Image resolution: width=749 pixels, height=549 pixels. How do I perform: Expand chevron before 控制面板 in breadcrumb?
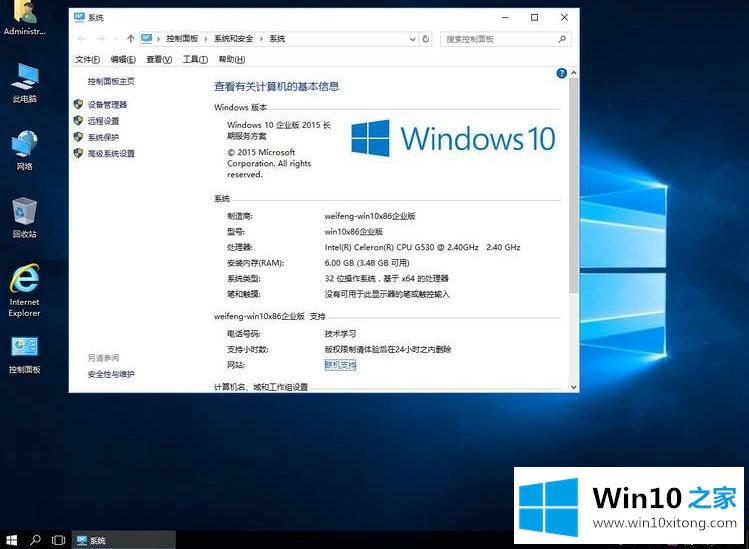pos(159,39)
